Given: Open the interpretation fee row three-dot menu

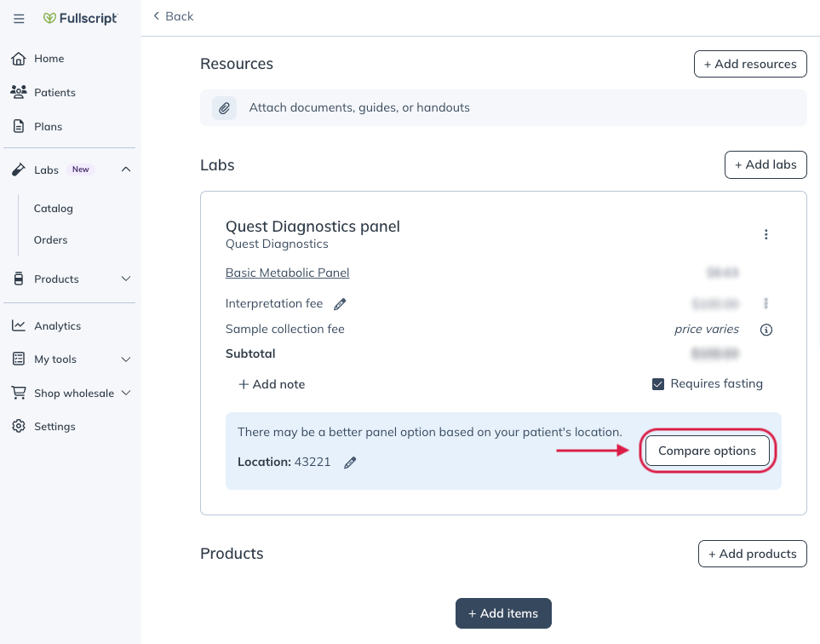Looking at the screenshot, I should click(x=766, y=303).
